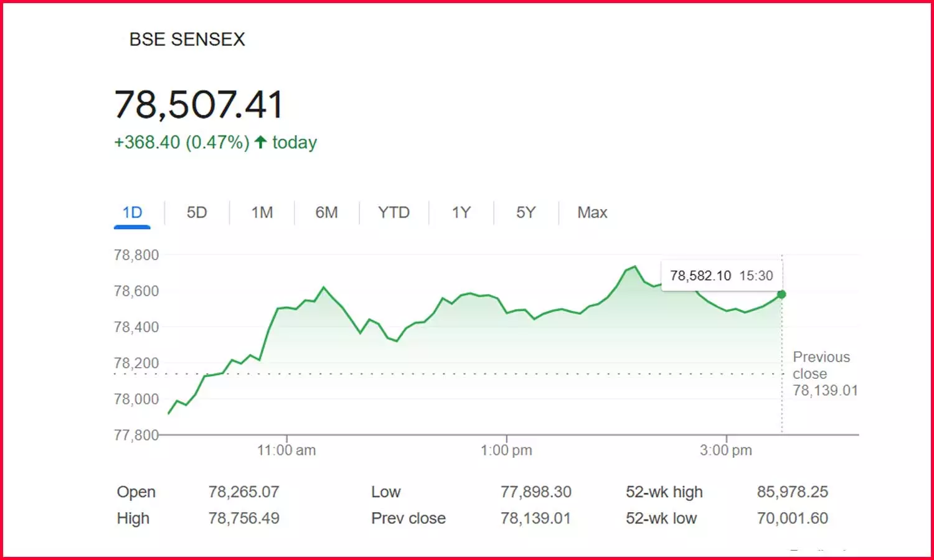Click the green upward arrow icon
This screenshot has width=934, height=560.
pos(261,142)
